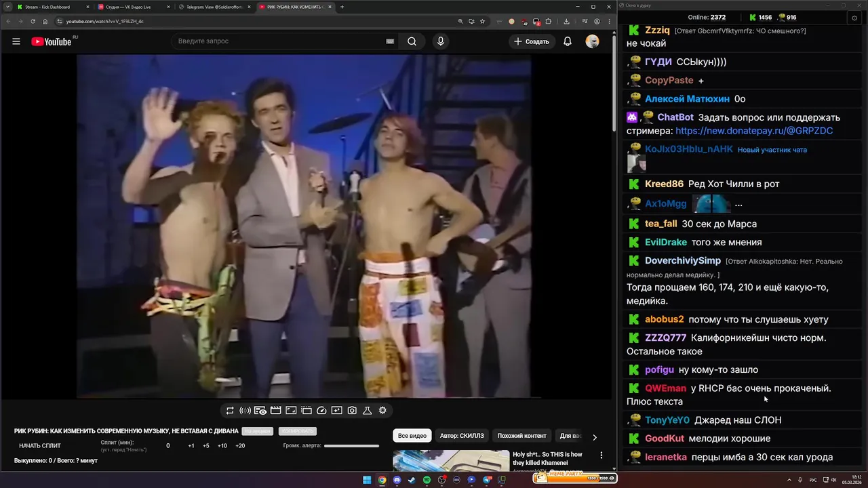Open the Windows Start button

[367, 480]
